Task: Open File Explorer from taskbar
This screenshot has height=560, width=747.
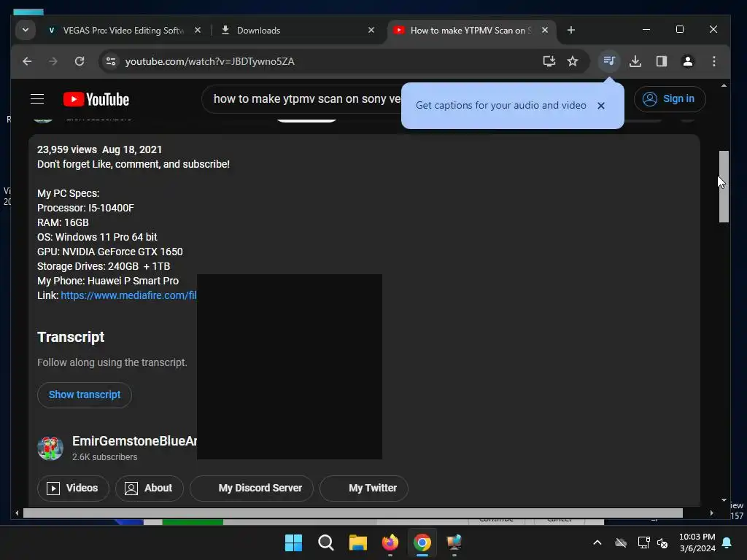Action: coord(357,542)
